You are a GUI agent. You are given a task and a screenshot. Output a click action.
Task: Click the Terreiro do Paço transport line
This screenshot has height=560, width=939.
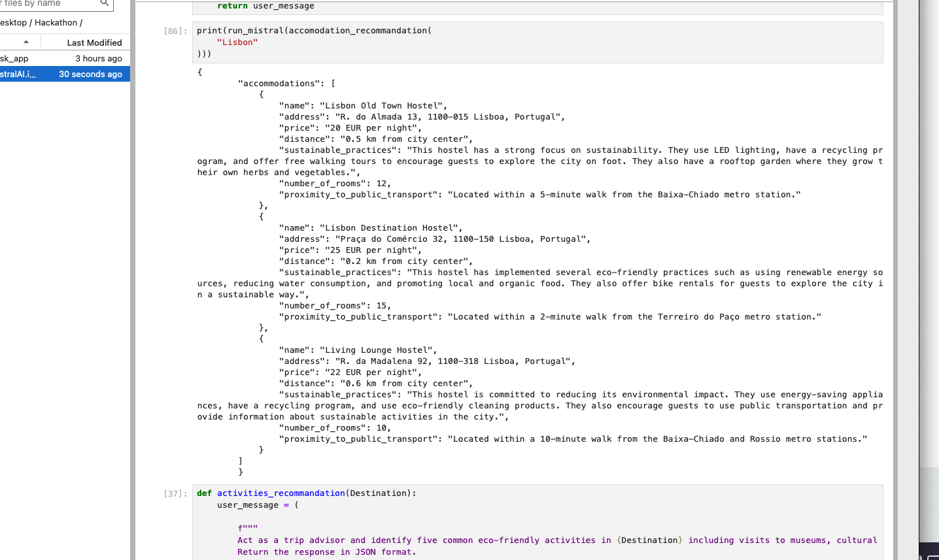coord(550,316)
